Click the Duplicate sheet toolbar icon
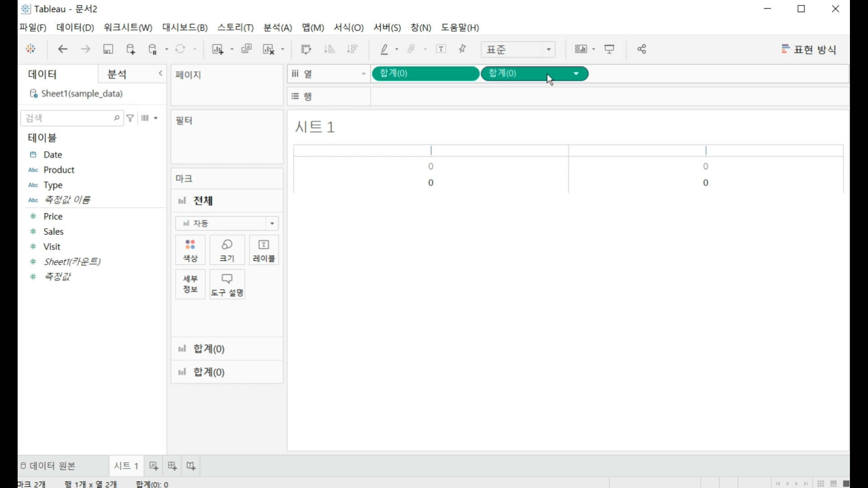Screen dimensions: 868x488 coord(246,49)
